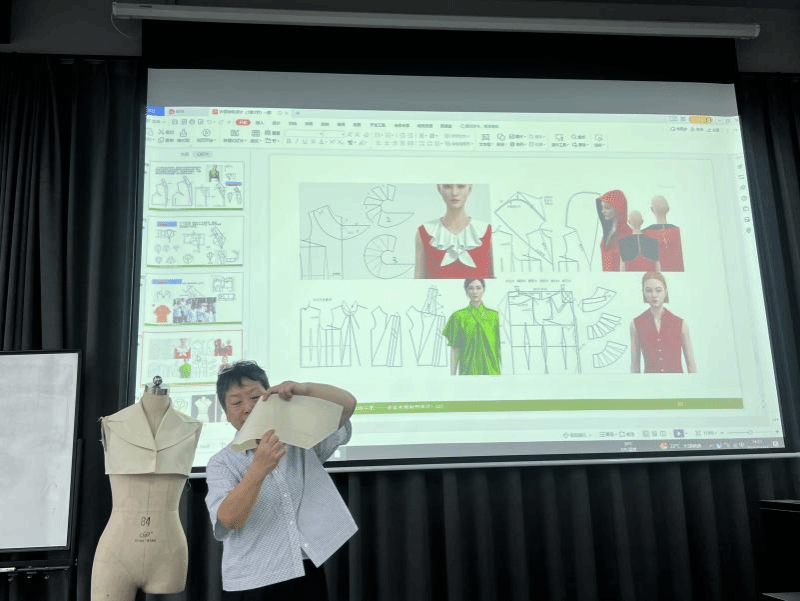Viewport: 800px width, 601px height.
Task: Open the Insert ribbon tab
Action: click(x=260, y=123)
